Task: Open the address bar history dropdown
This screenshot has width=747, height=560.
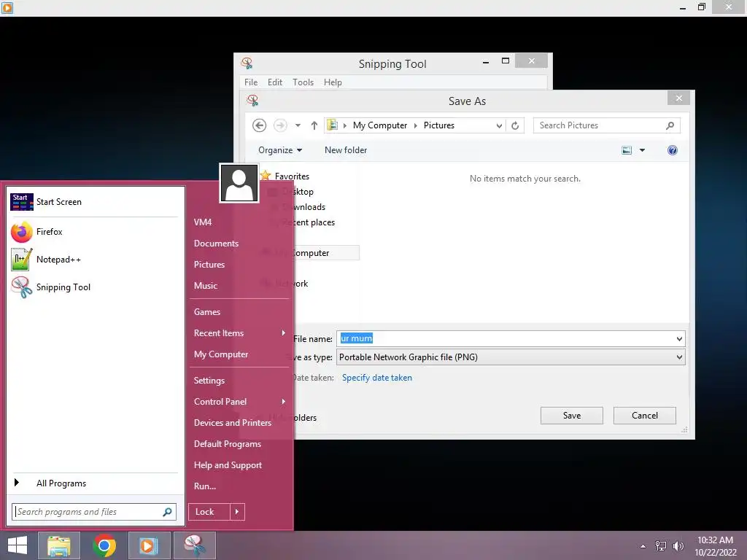Action: tap(499, 125)
